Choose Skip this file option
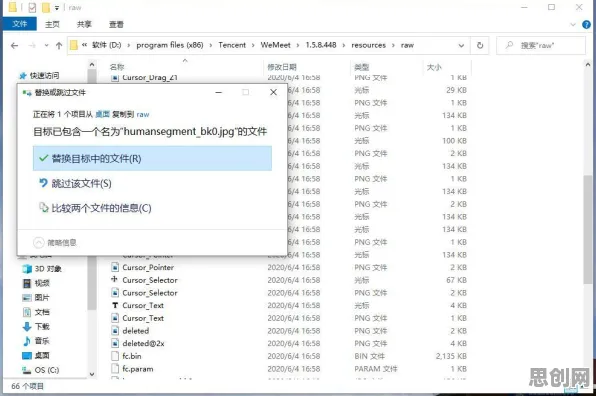 152,184
